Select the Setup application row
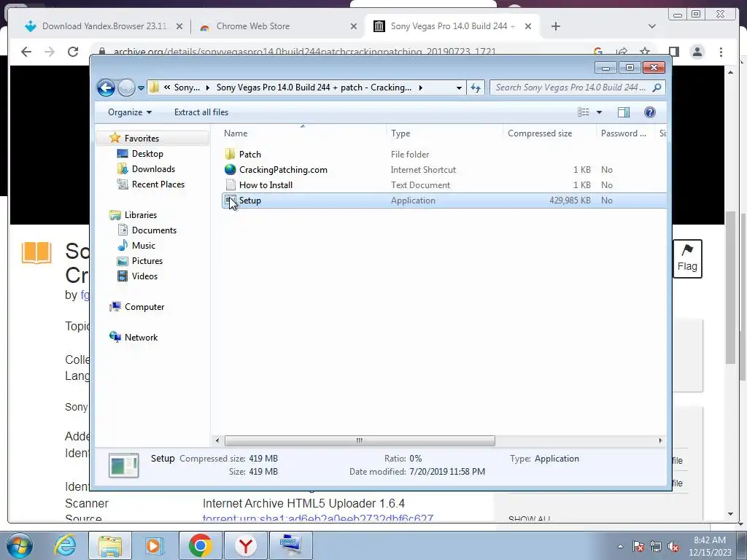Screen dimensions: 747x560 point(444,201)
